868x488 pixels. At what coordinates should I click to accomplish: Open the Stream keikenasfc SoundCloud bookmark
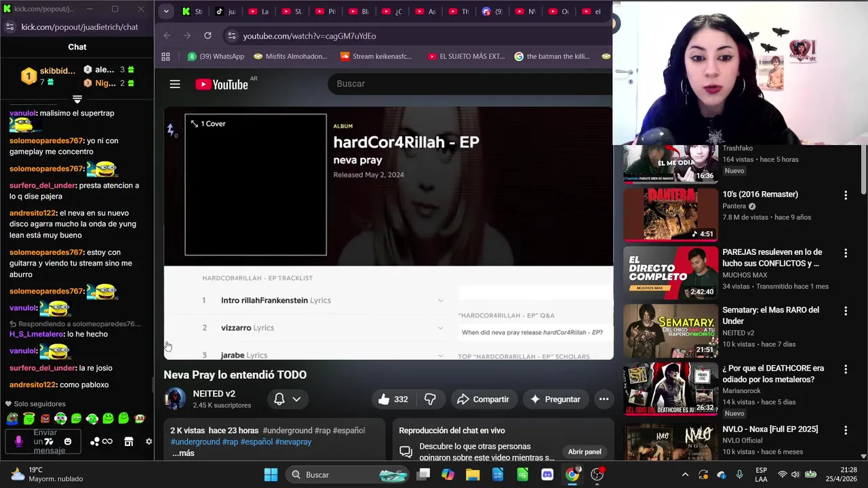pos(376,56)
